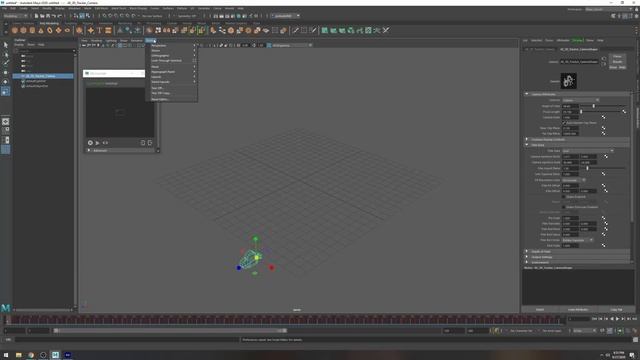This screenshot has width=640, height=360.
Task: Create a polygon torus from the shelf
Action: tap(50, 30)
